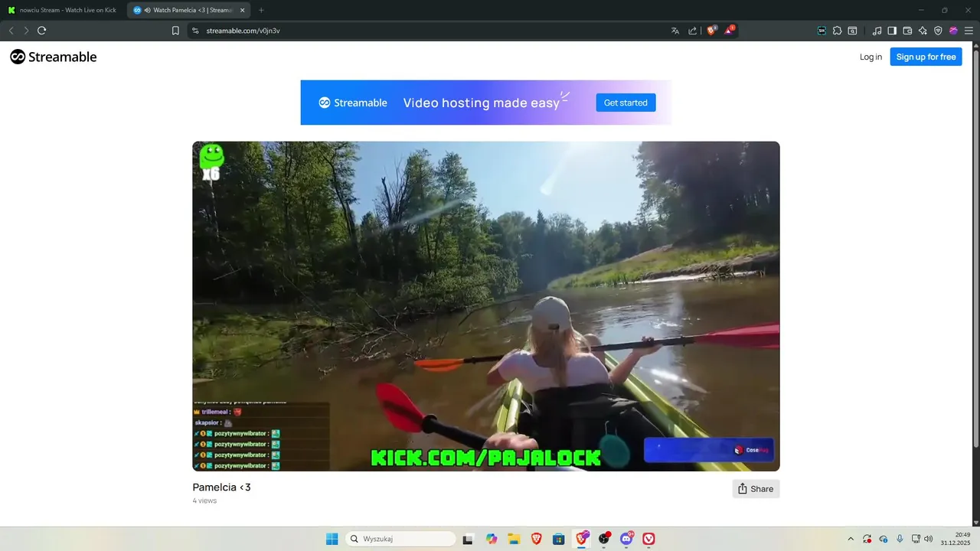Click the browser tab search icon
This screenshot has width=980, height=551.
851,31
